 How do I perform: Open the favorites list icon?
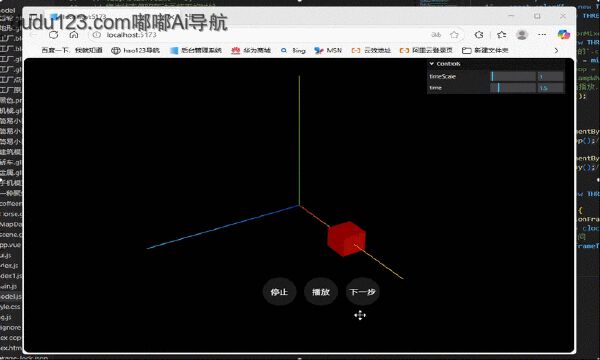point(502,35)
